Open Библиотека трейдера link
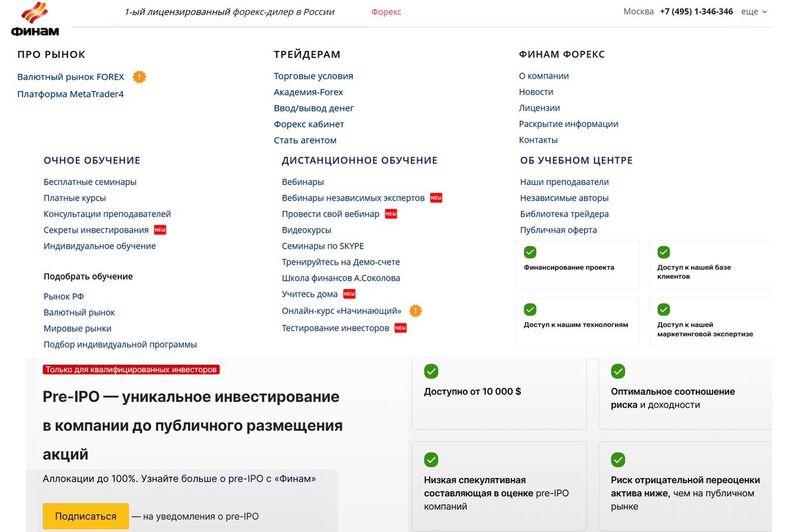Screen dimensions: 798x532 [x=564, y=214]
